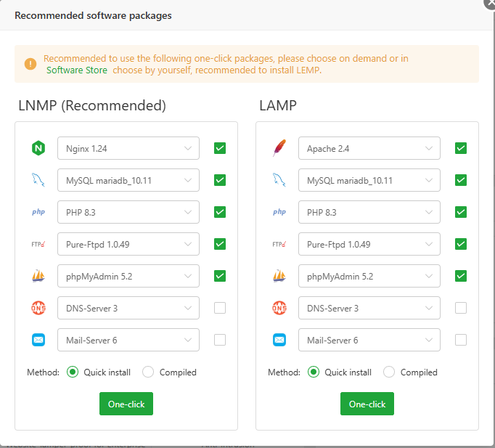Open LNMP Mail-Server 6 dropdown

(128, 340)
